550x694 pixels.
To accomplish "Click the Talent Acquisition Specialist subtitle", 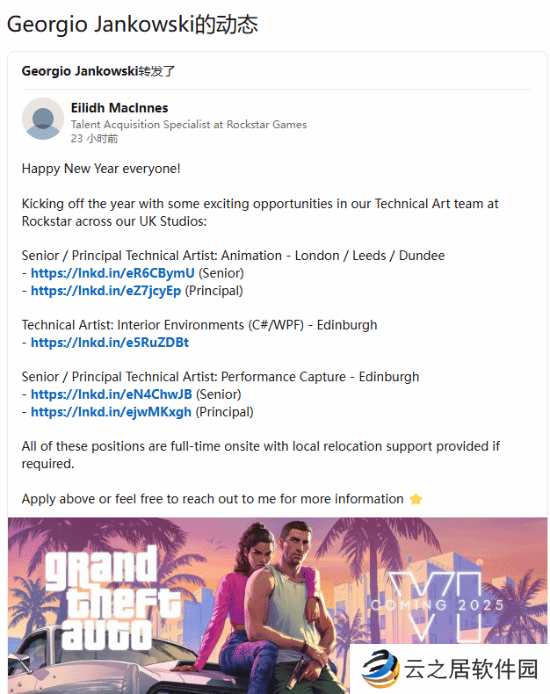I will coord(188,124).
